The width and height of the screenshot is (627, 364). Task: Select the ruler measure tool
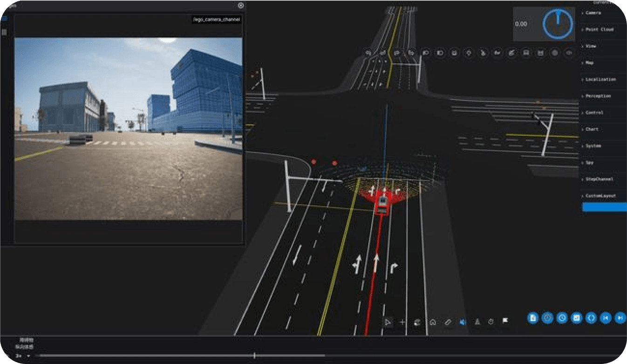click(448, 322)
